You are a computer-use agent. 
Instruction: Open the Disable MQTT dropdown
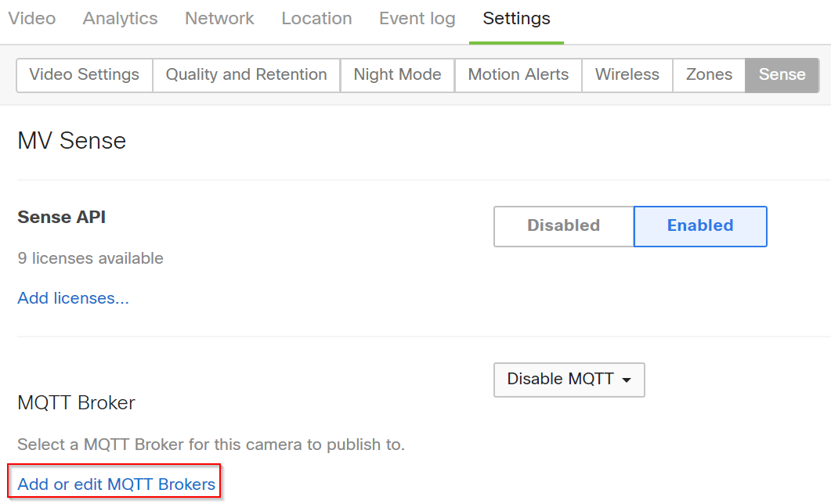pos(569,379)
